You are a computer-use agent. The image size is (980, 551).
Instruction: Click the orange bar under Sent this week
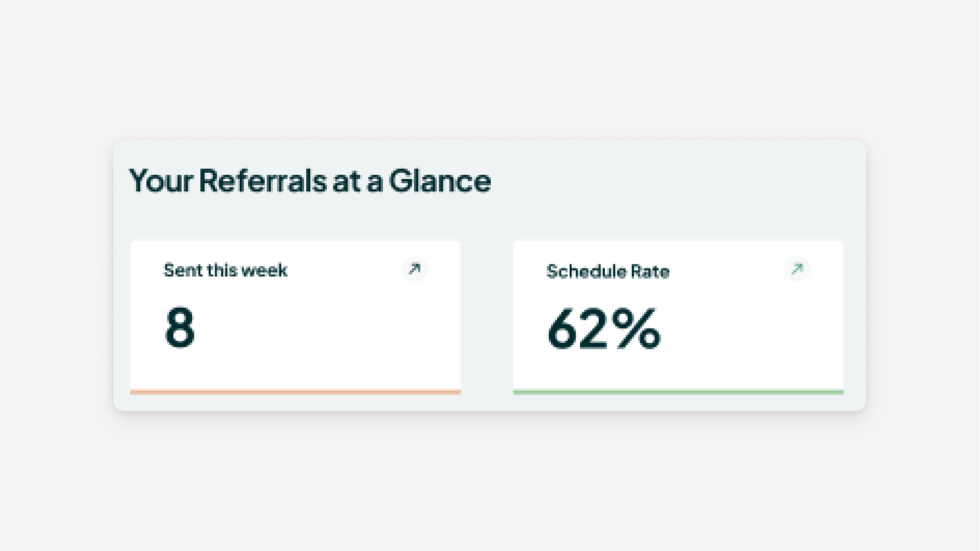(x=295, y=391)
